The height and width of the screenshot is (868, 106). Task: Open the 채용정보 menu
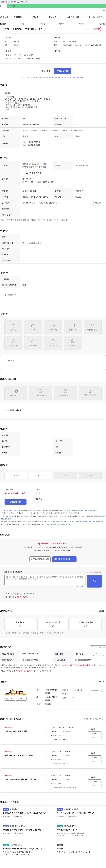(x=18, y=17)
